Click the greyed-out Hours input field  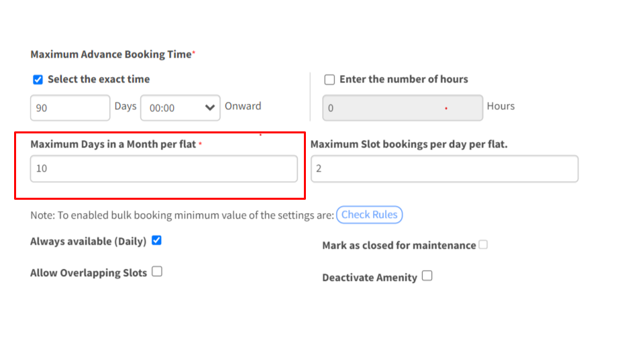click(402, 108)
